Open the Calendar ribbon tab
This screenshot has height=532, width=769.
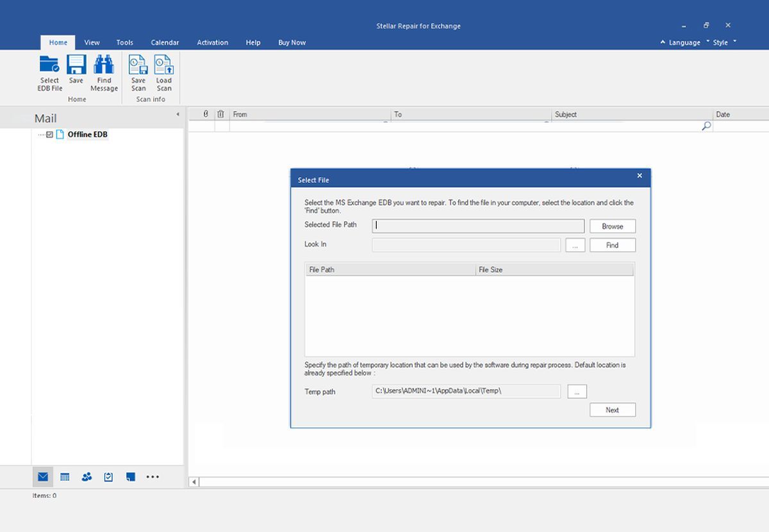tap(165, 42)
